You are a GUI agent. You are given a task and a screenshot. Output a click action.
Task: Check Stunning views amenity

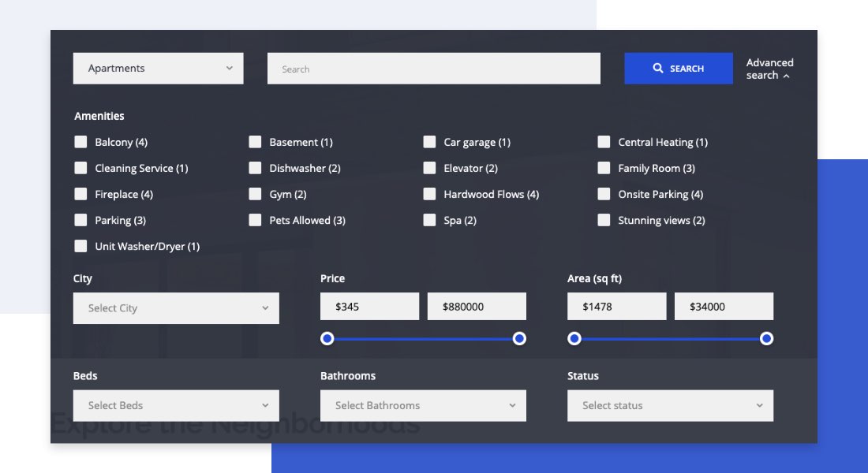604,220
